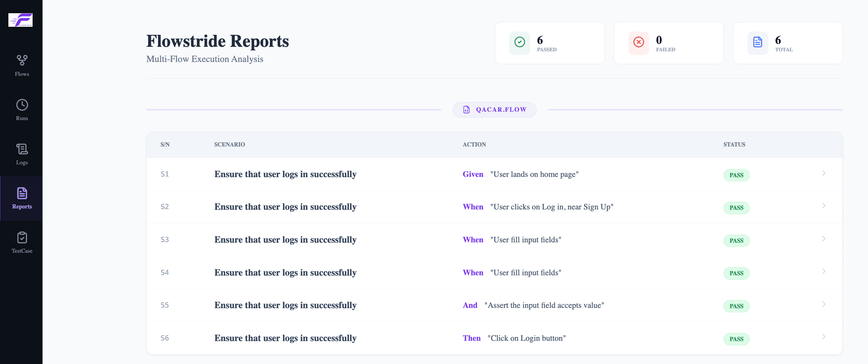This screenshot has height=364, width=868.
Task: Click the PASS badge in row S5
Action: (x=736, y=306)
